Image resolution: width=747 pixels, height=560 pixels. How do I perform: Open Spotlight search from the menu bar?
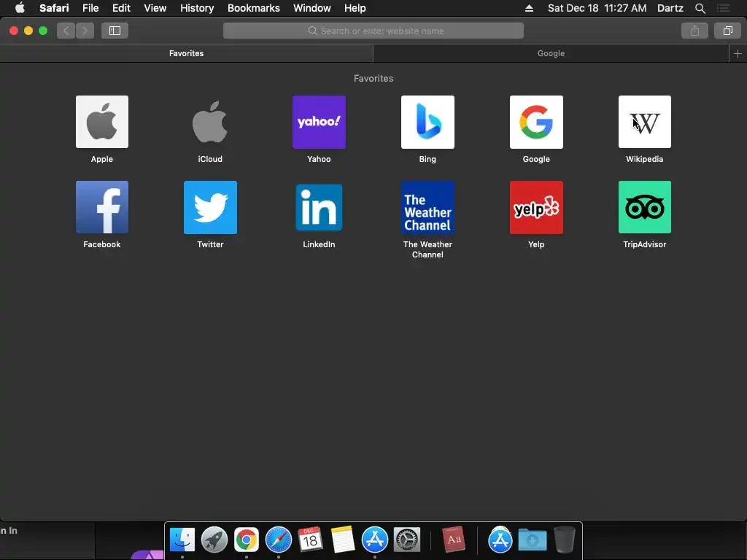point(700,8)
